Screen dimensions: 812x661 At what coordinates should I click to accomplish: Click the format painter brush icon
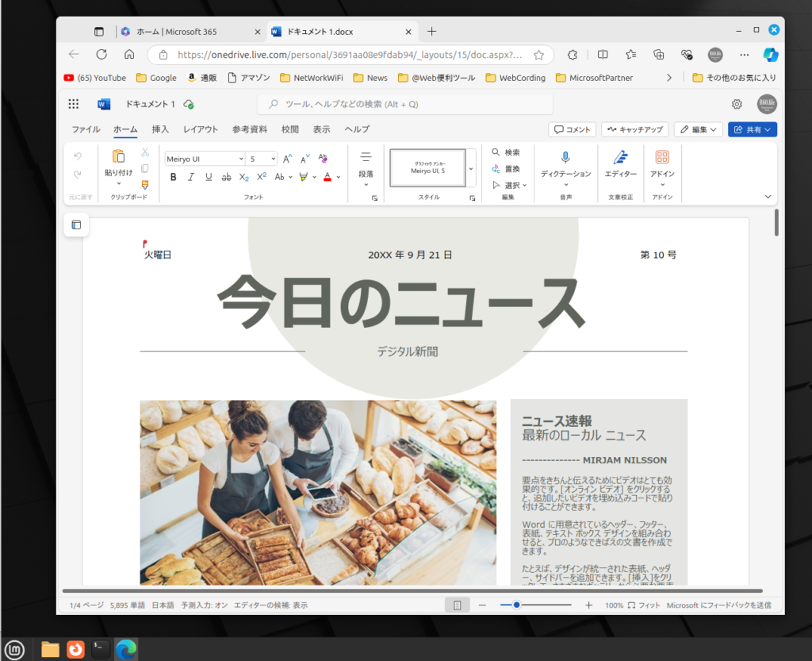144,184
